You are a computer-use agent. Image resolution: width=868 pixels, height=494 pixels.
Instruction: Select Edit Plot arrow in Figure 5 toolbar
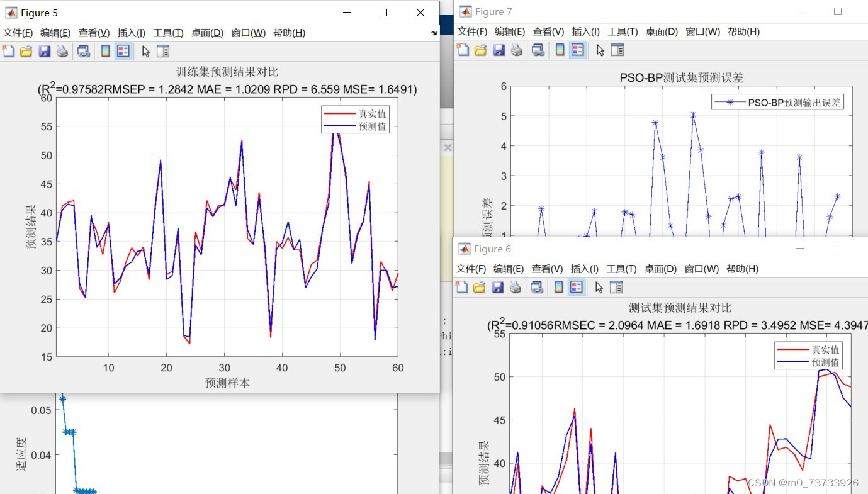point(145,51)
